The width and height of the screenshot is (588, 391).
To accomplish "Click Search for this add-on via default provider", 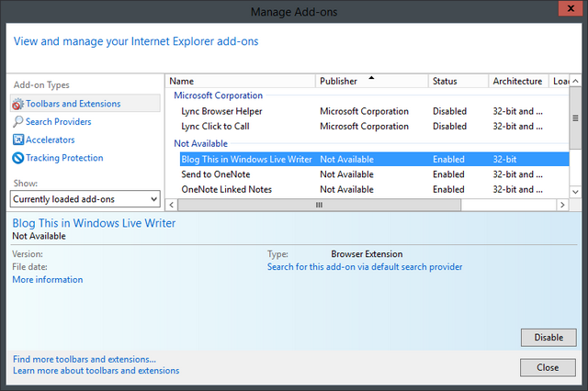I will [365, 267].
